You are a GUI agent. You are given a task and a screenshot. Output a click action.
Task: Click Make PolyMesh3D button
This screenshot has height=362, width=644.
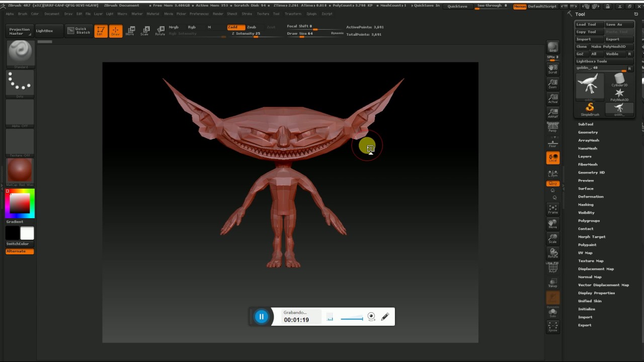612,46
